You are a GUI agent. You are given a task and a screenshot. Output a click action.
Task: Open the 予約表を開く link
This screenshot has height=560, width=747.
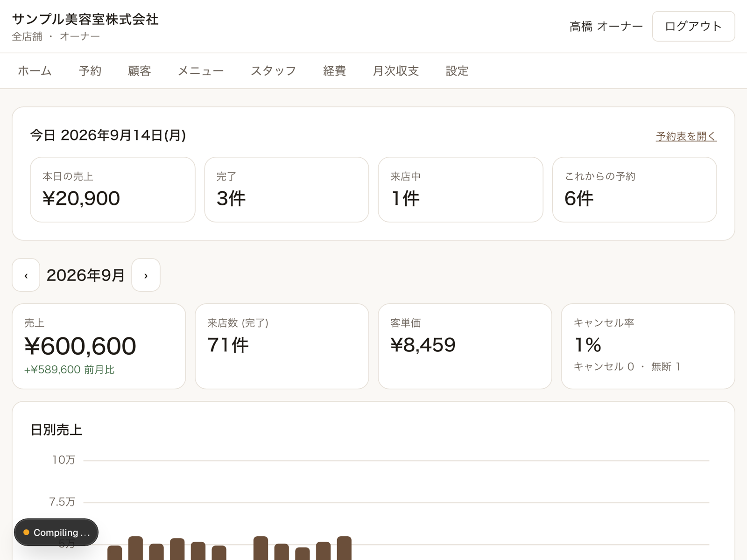686,136
